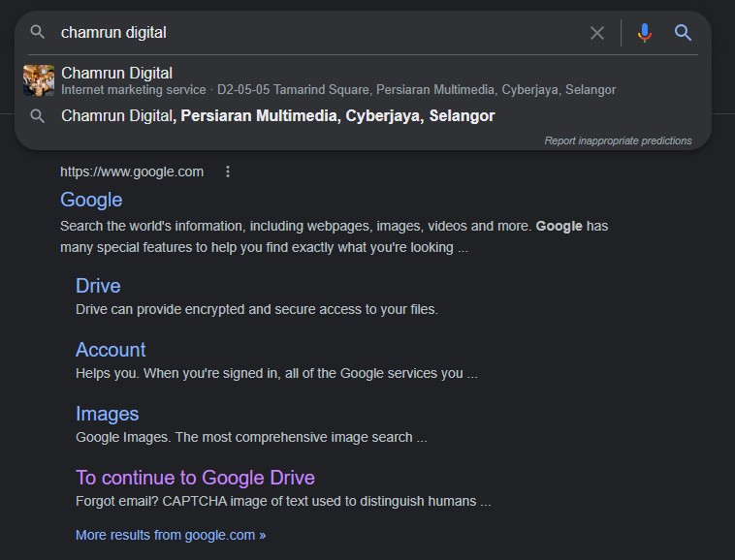
Task: Click the magnifier icon beside the Cyberjaya suggestion
Action: click(x=38, y=116)
